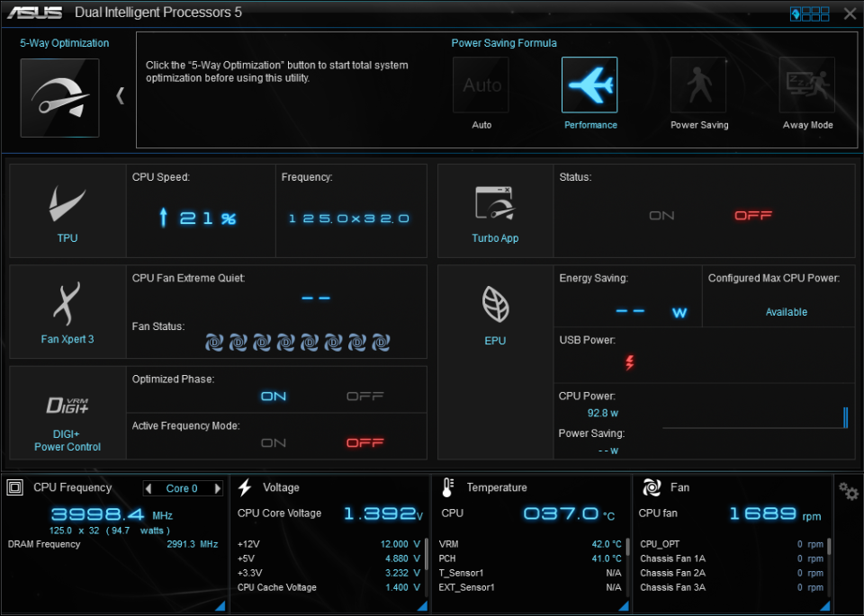
Task: Start the 5-Way Optimization speedometer button
Action: (x=59, y=97)
